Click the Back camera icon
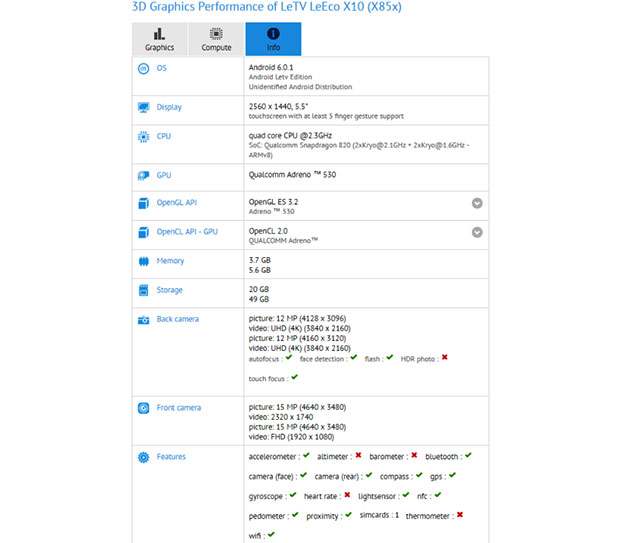620x543 pixels. click(143, 319)
